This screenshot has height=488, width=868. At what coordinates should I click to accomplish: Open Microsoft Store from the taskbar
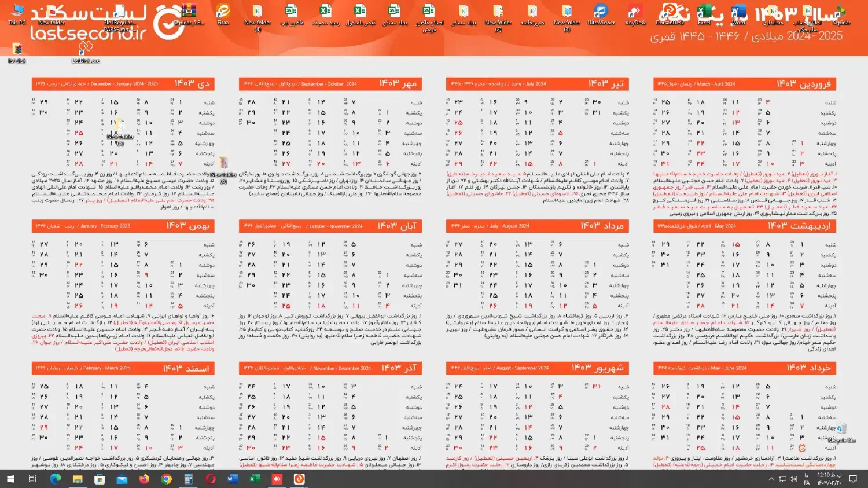[x=100, y=479]
